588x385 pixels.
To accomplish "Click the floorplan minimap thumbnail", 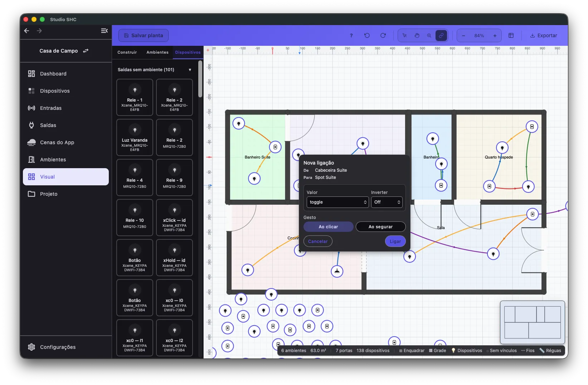I will tap(532, 322).
